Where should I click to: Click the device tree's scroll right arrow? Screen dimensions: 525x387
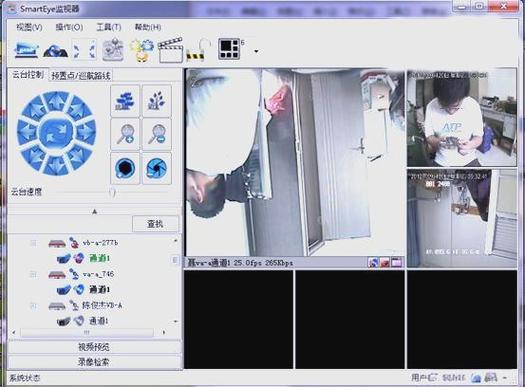pyautogui.click(x=164, y=332)
